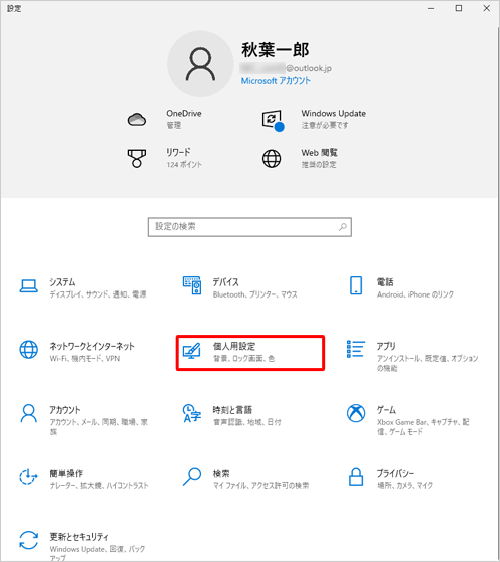
Task: Click the Web 閲覧 globe icon
Action: click(x=271, y=159)
